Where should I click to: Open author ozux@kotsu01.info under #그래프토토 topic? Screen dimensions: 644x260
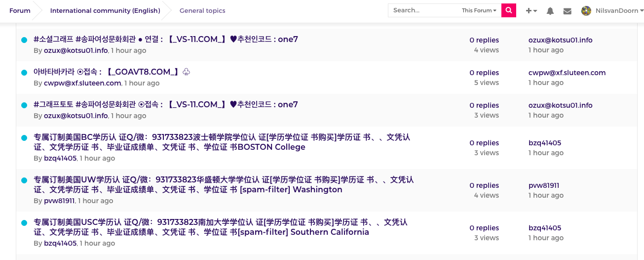pyautogui.click(x=76, y=116)
